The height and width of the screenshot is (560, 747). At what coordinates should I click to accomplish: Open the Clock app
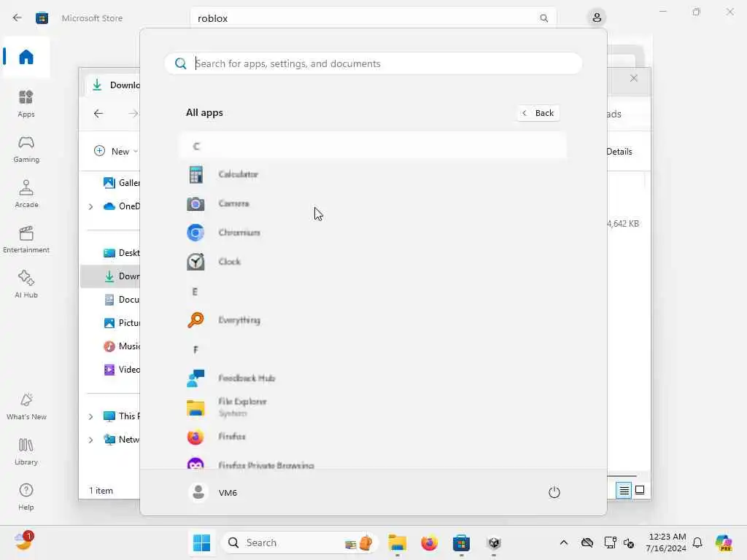click(373, 262)
